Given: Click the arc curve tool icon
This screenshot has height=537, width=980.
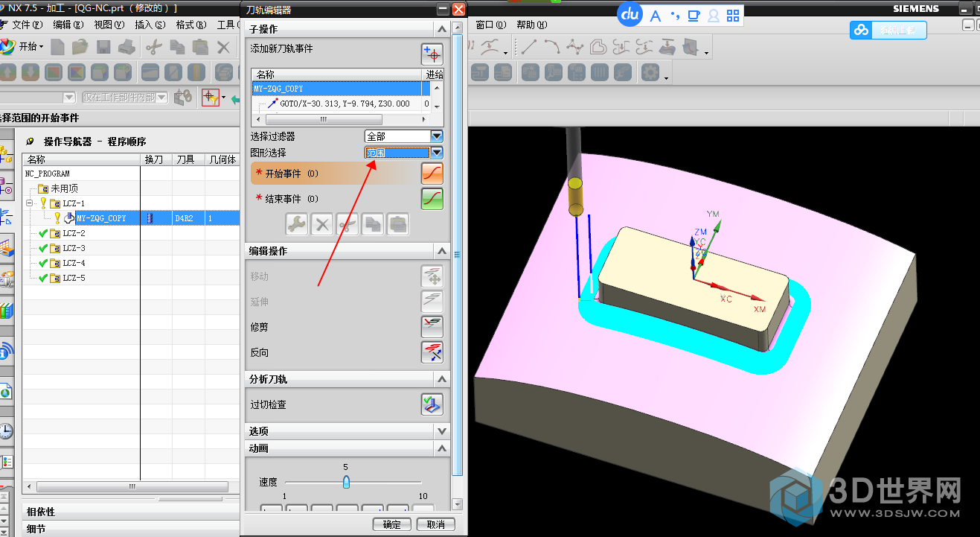Looking at the screenshot, I should point(551,47).
